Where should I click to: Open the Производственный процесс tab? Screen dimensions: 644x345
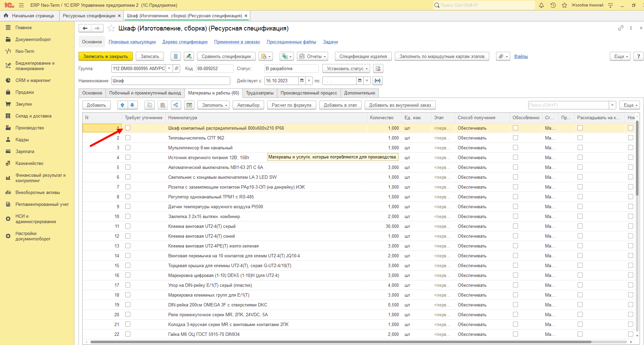[309, 93]
